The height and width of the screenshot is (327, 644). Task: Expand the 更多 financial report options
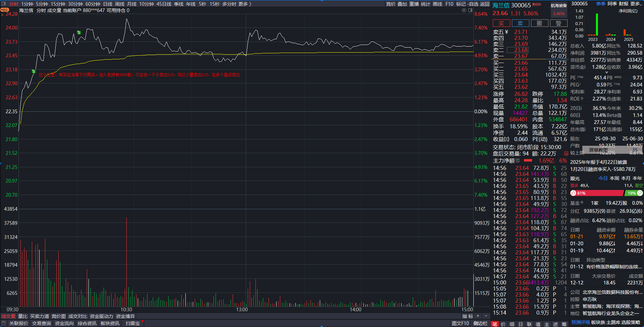pyautogui.click(x=636, y=4)
